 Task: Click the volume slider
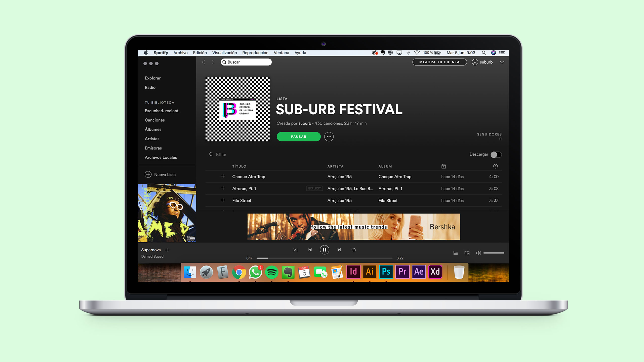tap(494, 253)
